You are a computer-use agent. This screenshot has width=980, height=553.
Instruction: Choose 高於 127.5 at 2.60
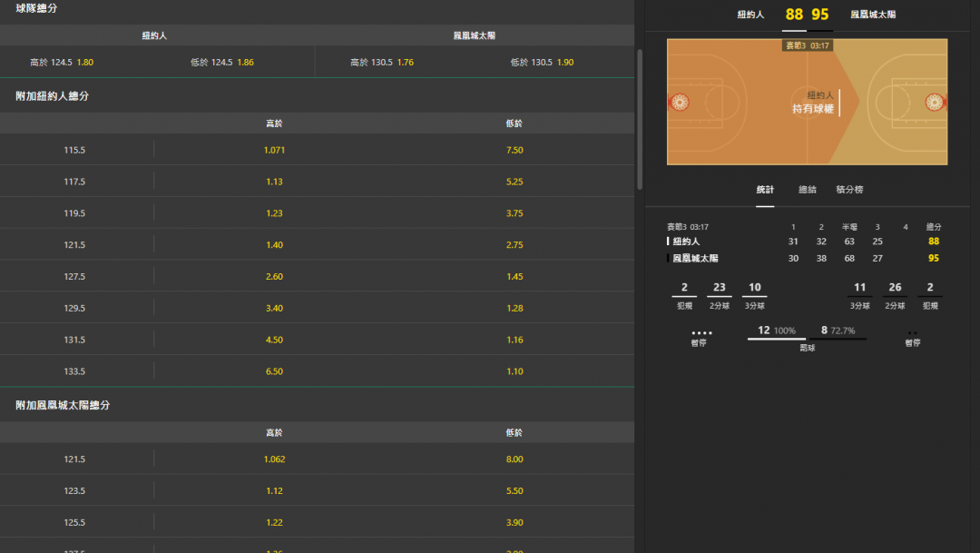(x=274, y=276)
